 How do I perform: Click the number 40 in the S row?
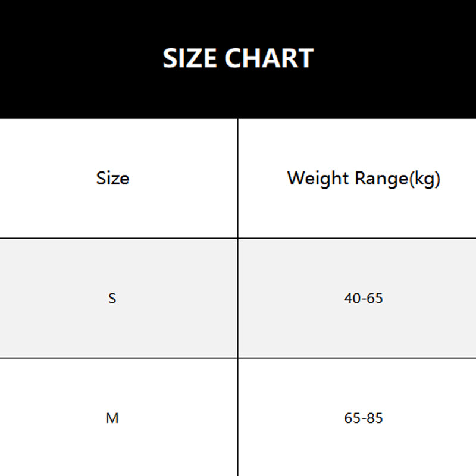click(352, 298)
